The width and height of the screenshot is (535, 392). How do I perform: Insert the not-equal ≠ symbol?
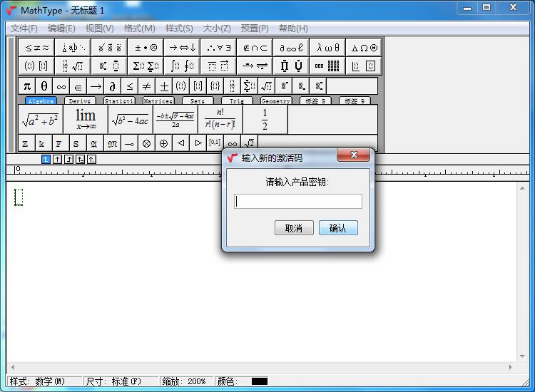click(146, 86)
